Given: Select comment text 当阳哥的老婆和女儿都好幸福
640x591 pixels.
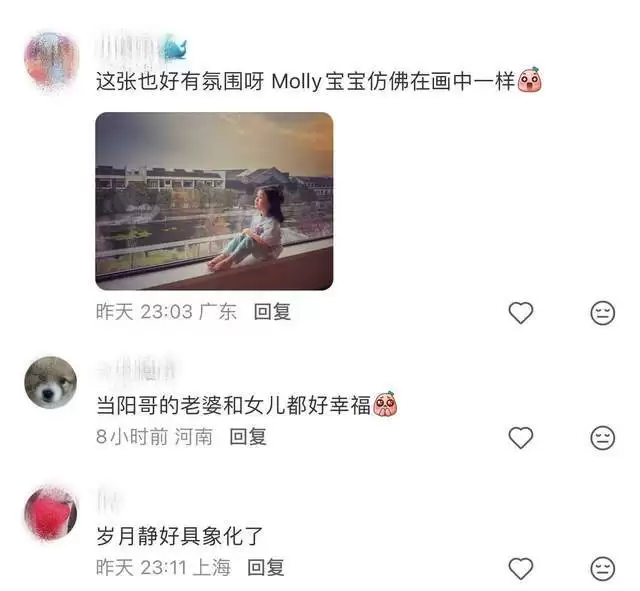Looking at the screenshot, I should [233, 406].
